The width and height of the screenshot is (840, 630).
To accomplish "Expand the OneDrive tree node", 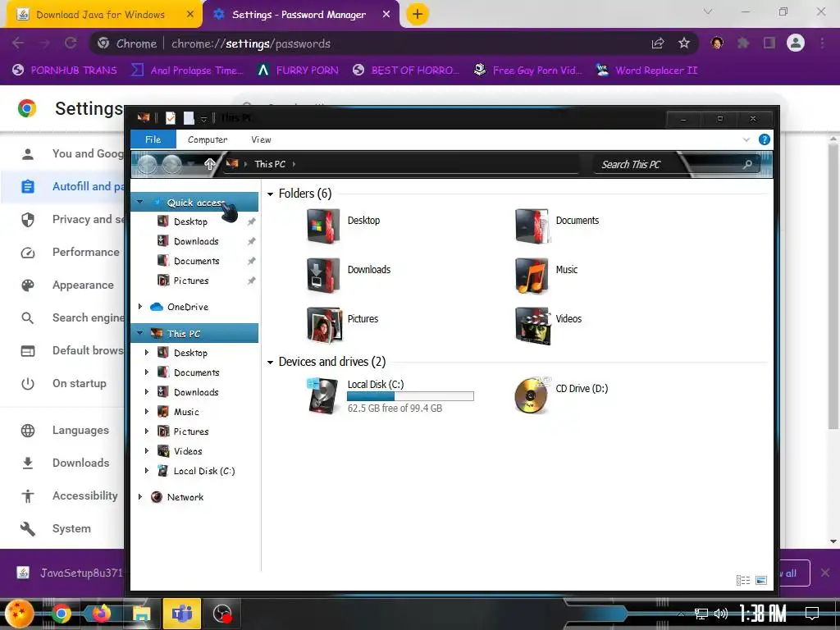I will [139, 307].
